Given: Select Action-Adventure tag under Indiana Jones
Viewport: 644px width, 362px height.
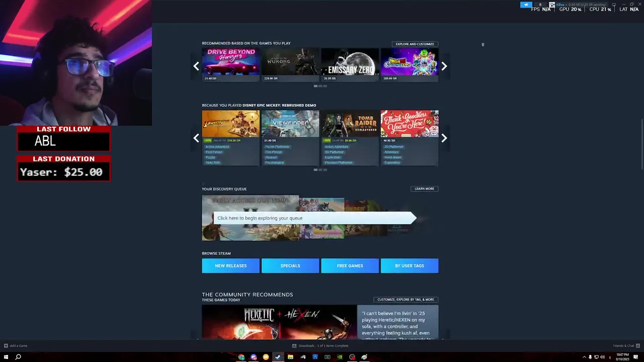Looking at the screenshot, I should [x=217, y=147].
